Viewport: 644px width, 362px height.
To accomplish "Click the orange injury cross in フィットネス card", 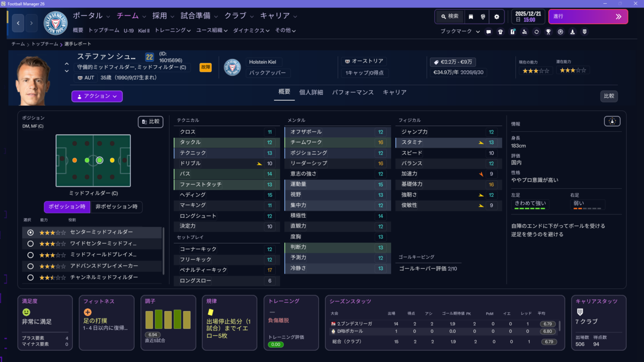I will [x=87, y=312].
